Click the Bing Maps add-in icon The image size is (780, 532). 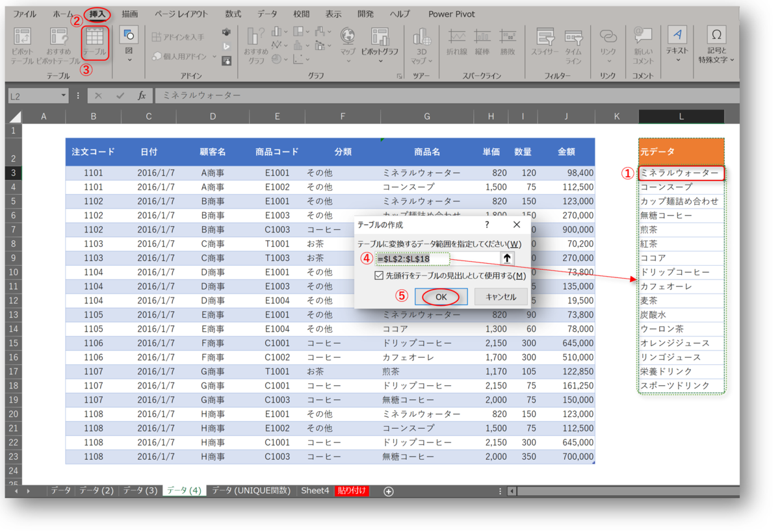coord(226,46)
